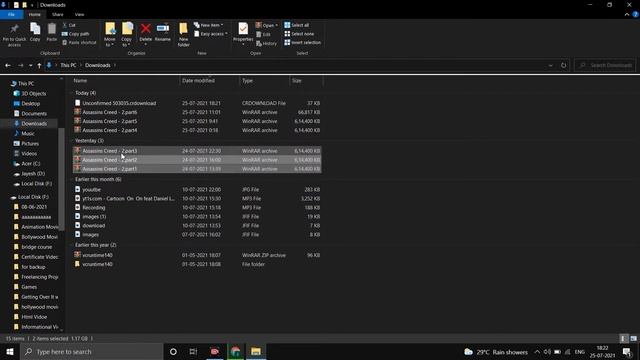Open the Windows Start menu

[10, 352]
